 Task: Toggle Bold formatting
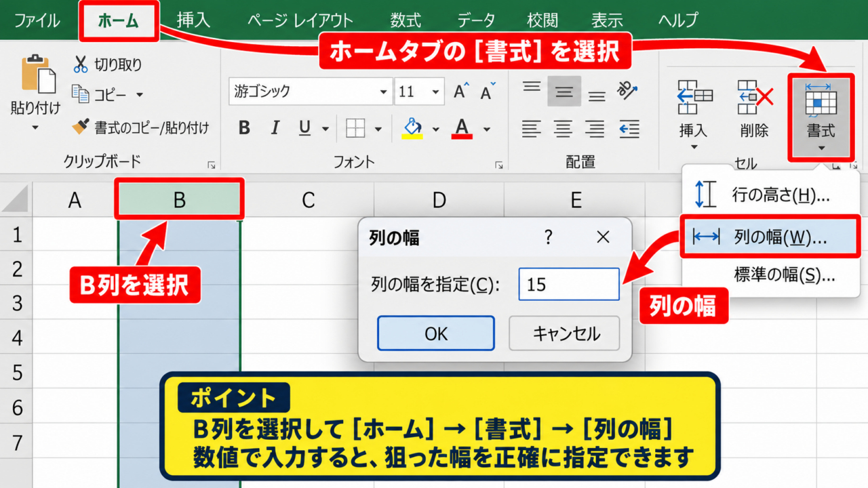[245, 128]
